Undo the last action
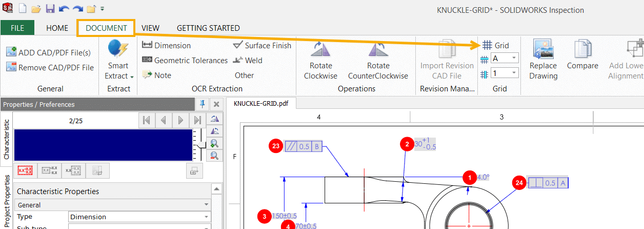The width and height of the screenshot is (644, 229). (64, 9)
